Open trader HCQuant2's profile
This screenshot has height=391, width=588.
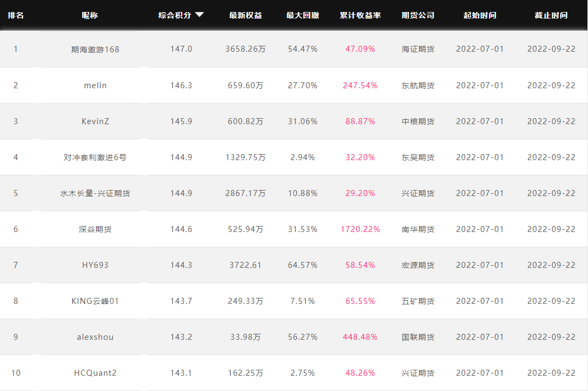click(x=95, y=373)
